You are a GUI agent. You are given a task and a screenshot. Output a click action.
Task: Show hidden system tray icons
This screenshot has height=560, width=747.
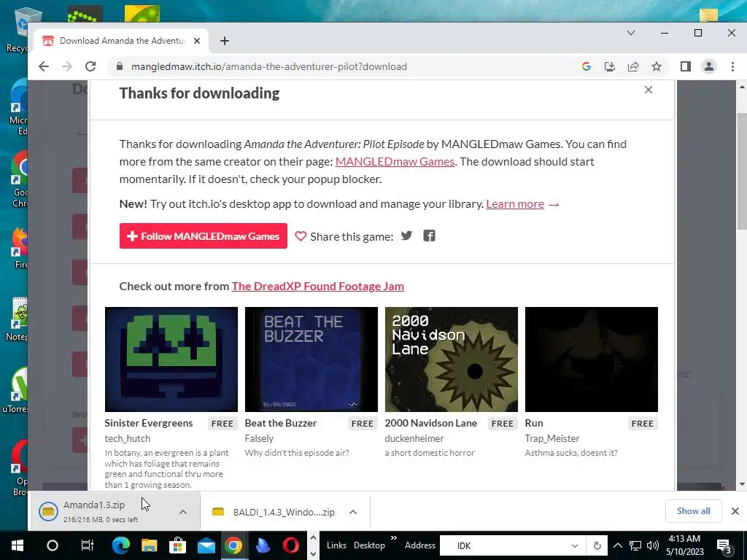[617, 545]
